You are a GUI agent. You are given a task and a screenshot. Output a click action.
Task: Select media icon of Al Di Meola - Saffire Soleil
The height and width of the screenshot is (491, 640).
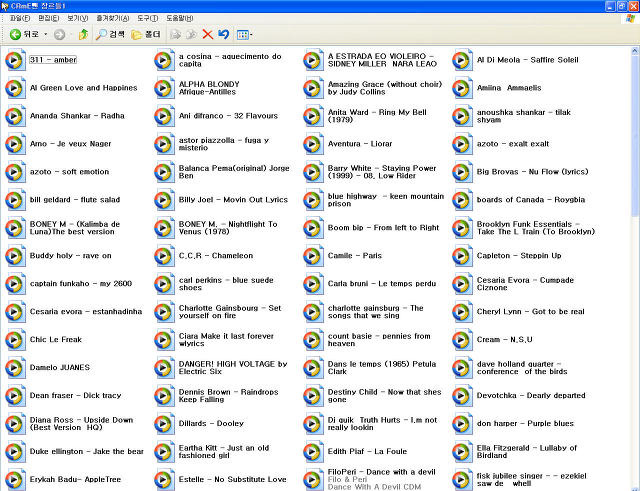462,60
